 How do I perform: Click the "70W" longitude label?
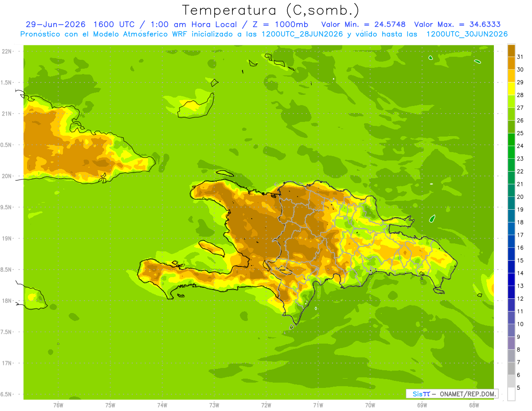(x=370, y=405)
